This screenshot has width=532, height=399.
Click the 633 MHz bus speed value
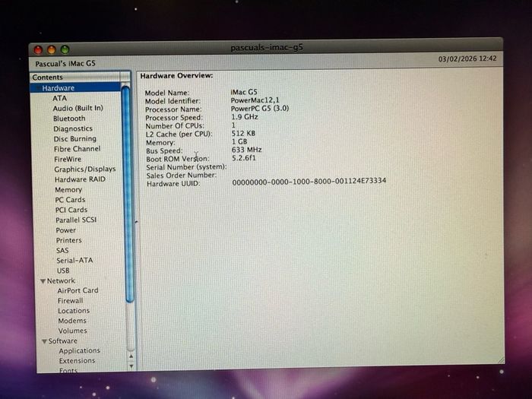pyautogui.click(x=247, y=150)
